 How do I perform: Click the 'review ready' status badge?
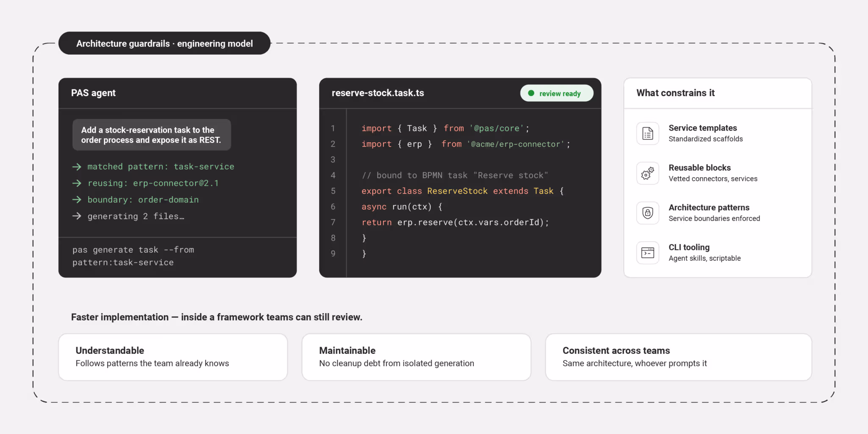(556, 93)
